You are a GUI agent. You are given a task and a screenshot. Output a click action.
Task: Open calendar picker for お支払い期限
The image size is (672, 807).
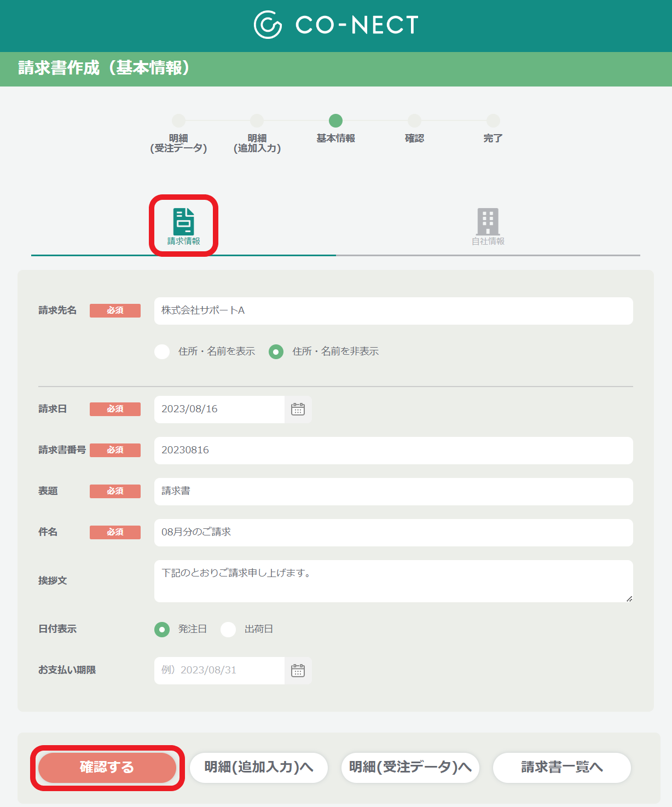coord(298,671)
